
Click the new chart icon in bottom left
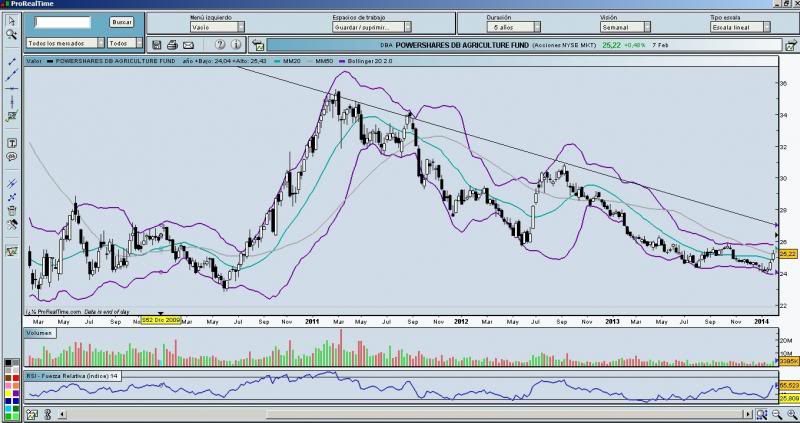32,414
